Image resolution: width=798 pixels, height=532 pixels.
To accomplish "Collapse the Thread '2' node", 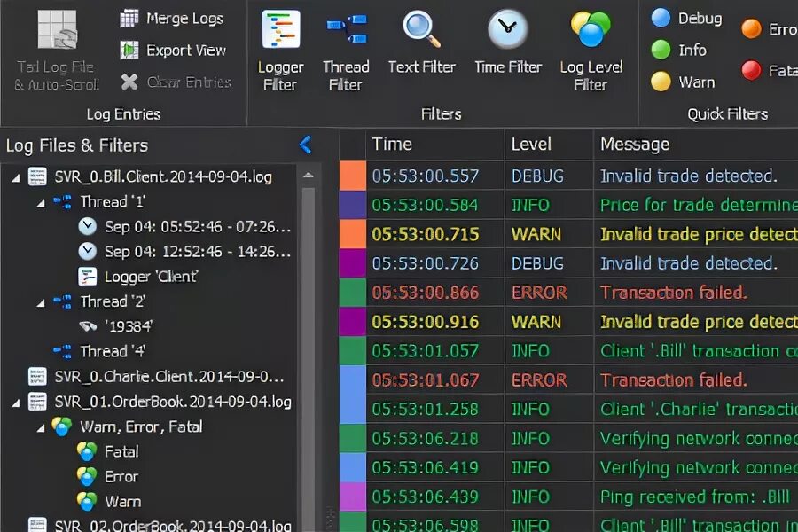I will tap(41, 303).
